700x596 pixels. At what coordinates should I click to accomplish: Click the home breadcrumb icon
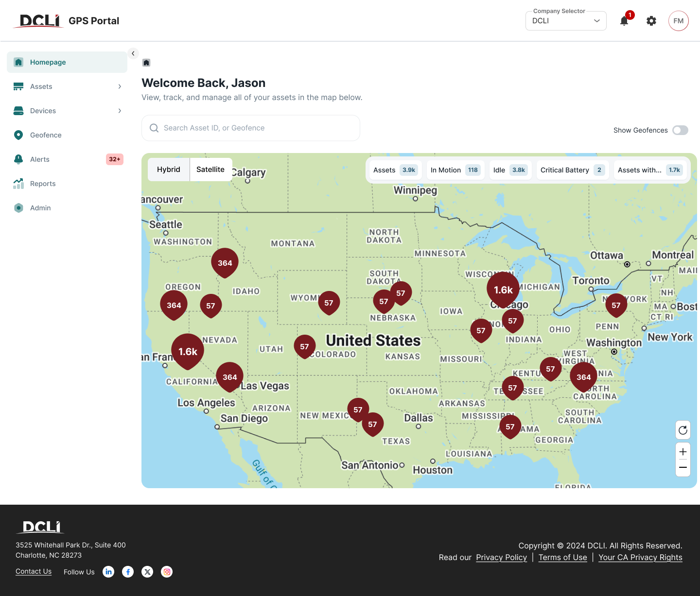click(146, 63)
